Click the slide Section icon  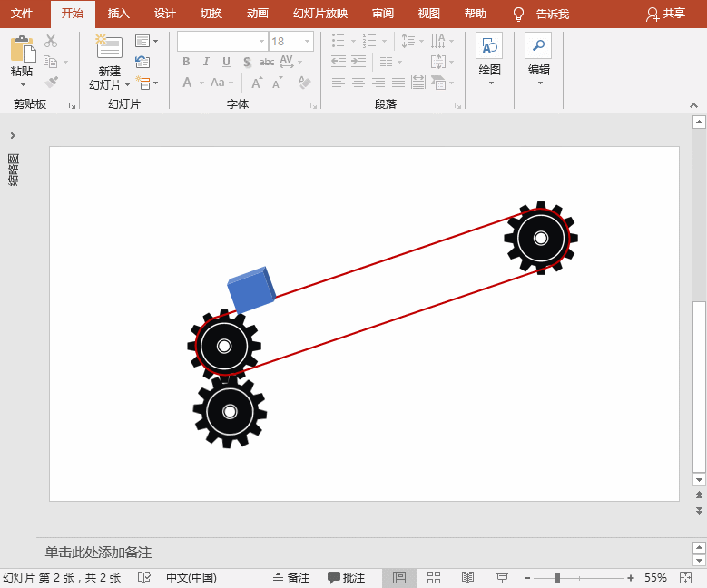pyautogui.click(x=143, y=83)
